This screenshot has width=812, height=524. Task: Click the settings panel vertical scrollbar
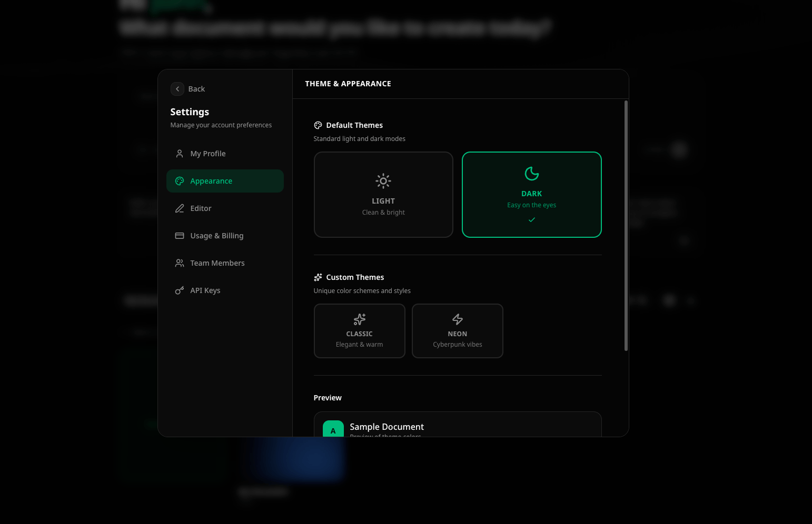626,226
